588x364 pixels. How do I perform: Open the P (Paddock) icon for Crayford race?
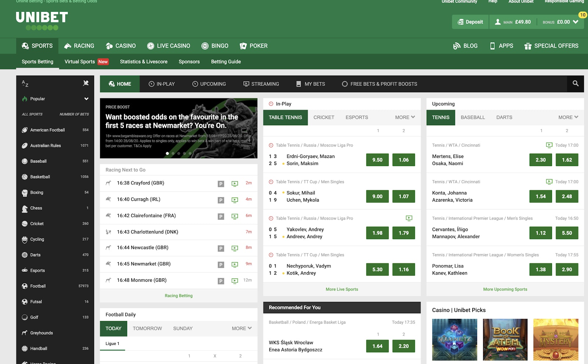tap(221, 184)
